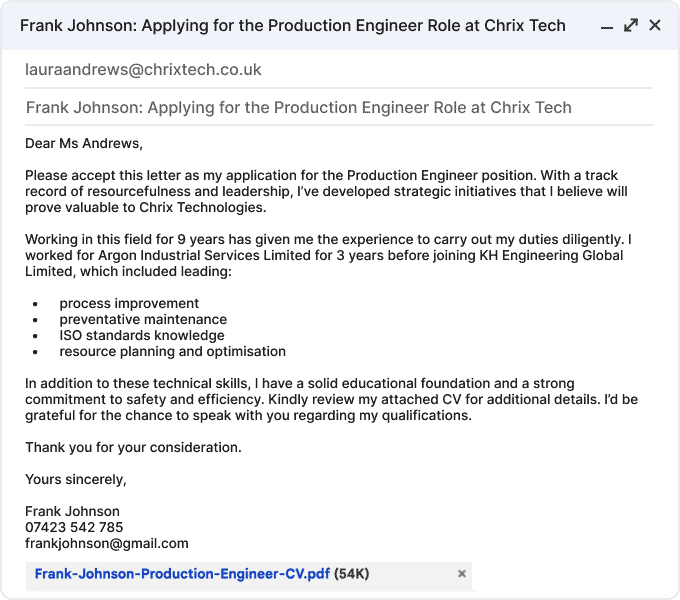Click the phone number 07423 542 785
The width and height of the screenshot is (680, 600).
tap(74, 527)
